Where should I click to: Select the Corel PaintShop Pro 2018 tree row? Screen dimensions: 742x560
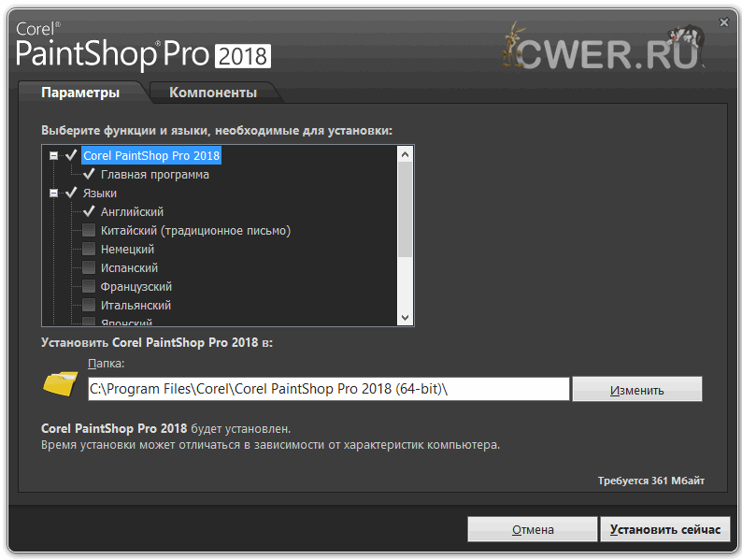(151, 155)
